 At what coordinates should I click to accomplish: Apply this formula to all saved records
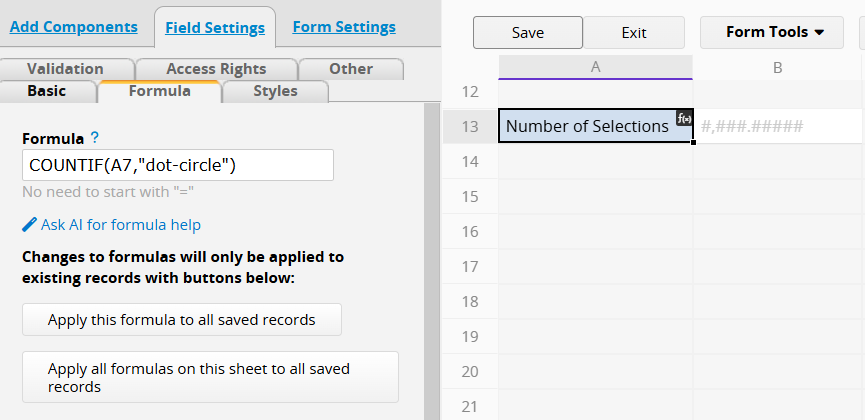181,320
